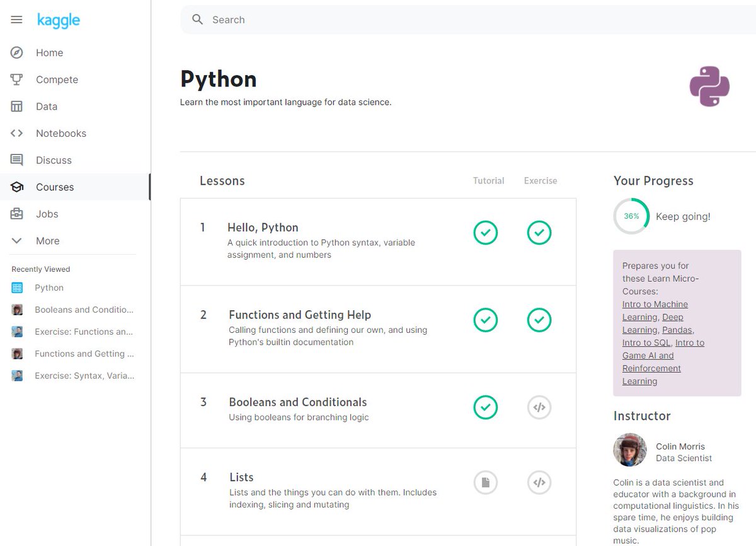Open Lists tutorial document icon
Screen dimensions: 756x546
485,483
